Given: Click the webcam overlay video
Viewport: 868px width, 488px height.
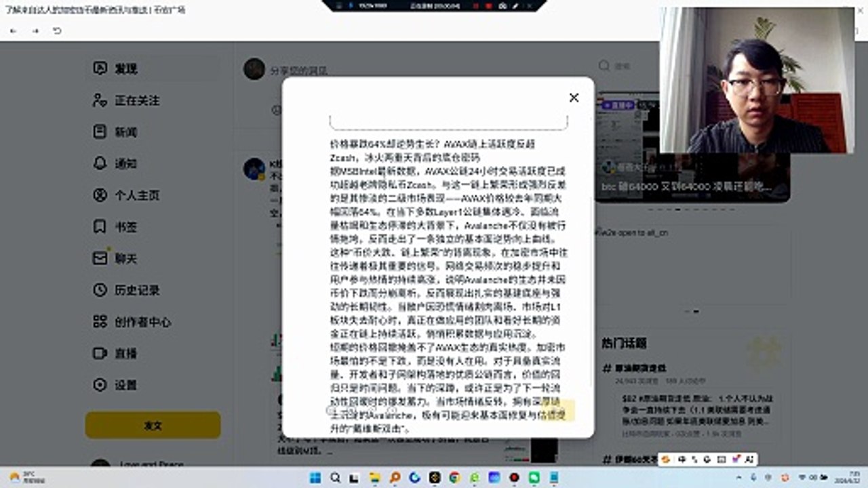Looking at the screenshot, I should pyautogui.click(x=757, y=80).
